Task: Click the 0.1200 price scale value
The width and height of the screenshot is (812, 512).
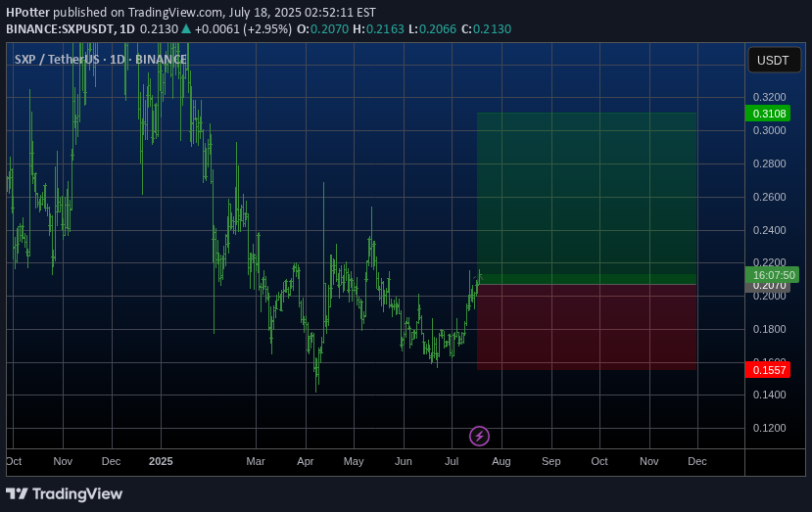Action: click(x=769, y=428)
